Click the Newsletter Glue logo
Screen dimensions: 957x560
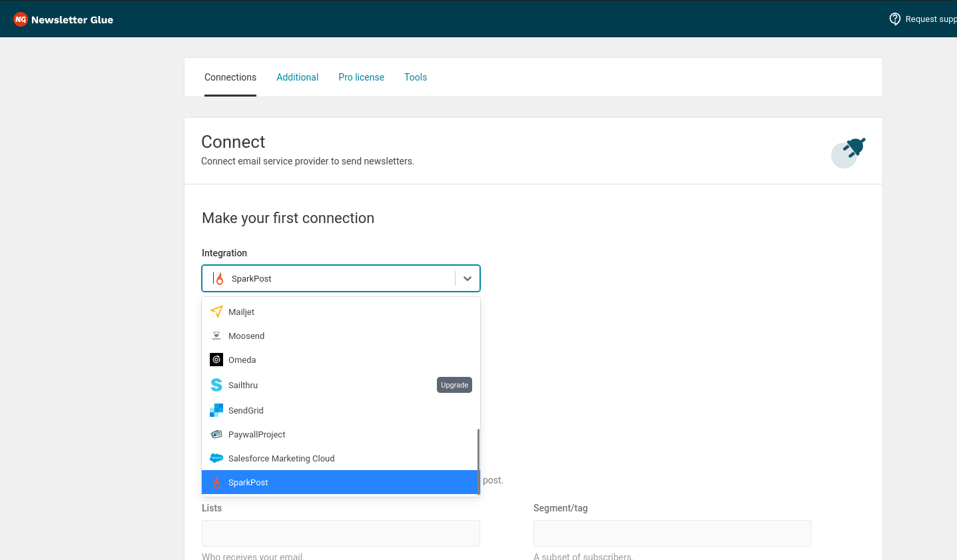coord(64,19)
